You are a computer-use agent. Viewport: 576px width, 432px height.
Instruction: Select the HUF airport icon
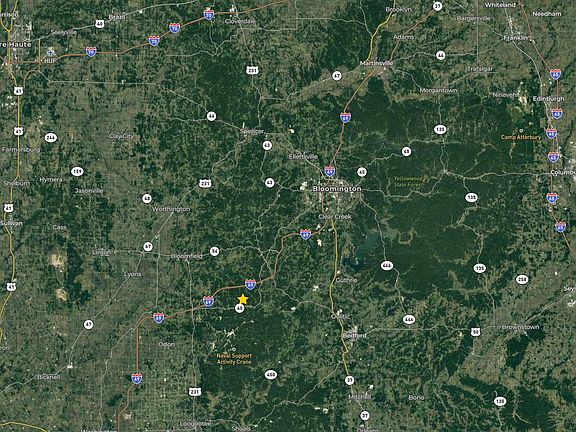pyautogui.click(x=50, y=53)
